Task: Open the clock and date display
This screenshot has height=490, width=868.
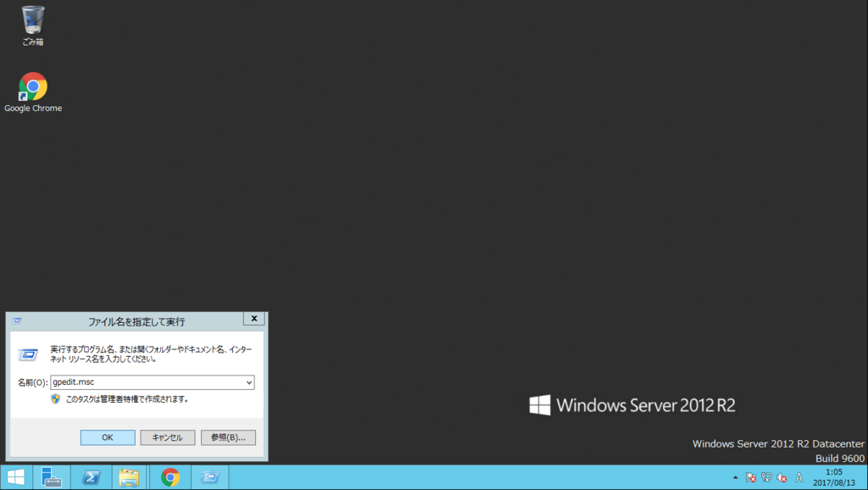Action: pos(834,477)
